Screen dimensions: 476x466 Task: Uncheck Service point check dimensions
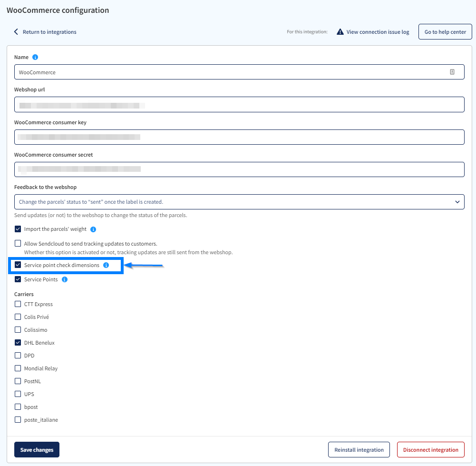click(18, 265)
